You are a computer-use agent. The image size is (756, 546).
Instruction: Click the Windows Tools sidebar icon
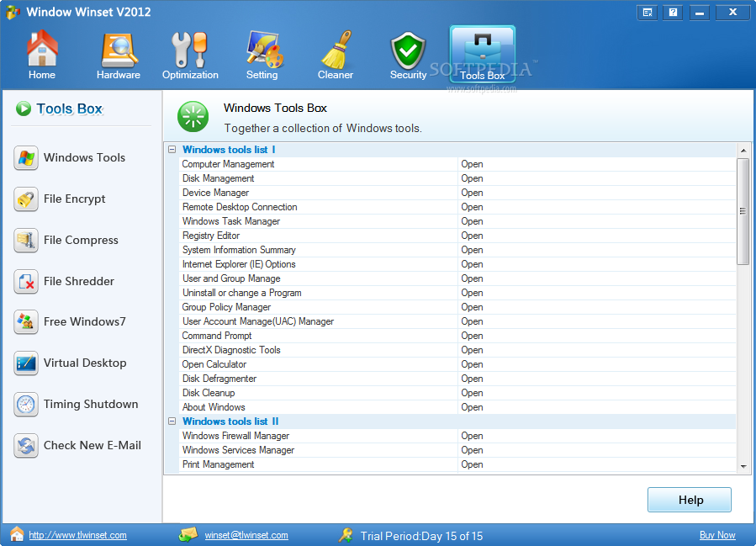pos(26,157)
